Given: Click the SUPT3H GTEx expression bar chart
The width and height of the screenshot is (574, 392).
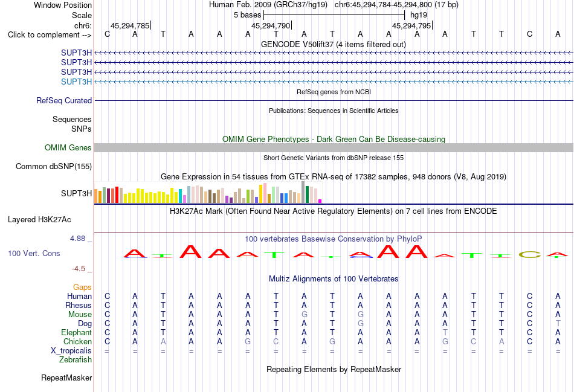Looking at the screenshot, I should tap(208, 193).
